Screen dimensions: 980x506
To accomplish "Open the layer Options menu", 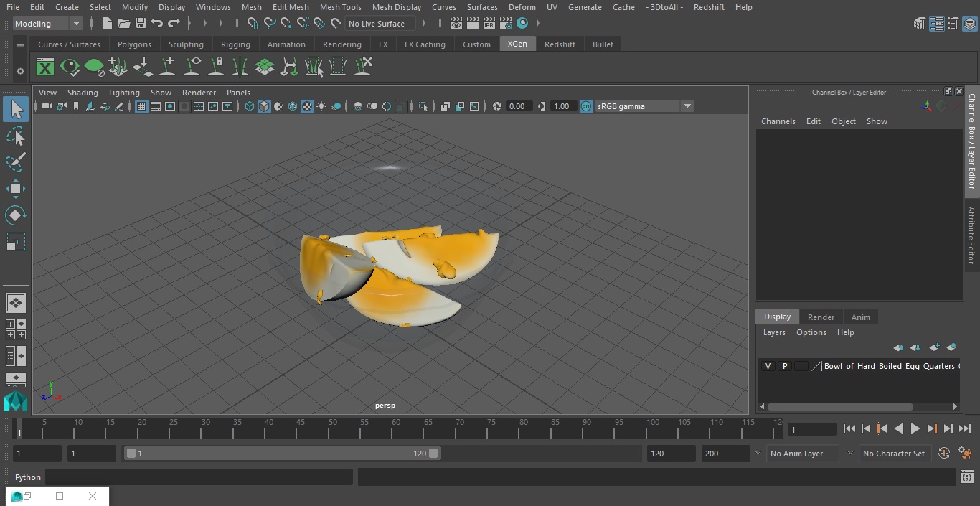I will coord(811,332).
